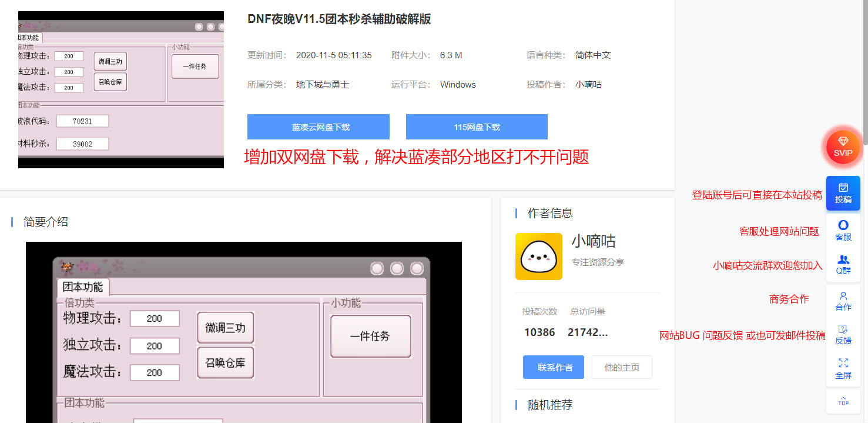The image size is (868, 423).
Task: Click the 小嘀咕 author avatar
Action: pyautogui.click(x=538, y=257)
